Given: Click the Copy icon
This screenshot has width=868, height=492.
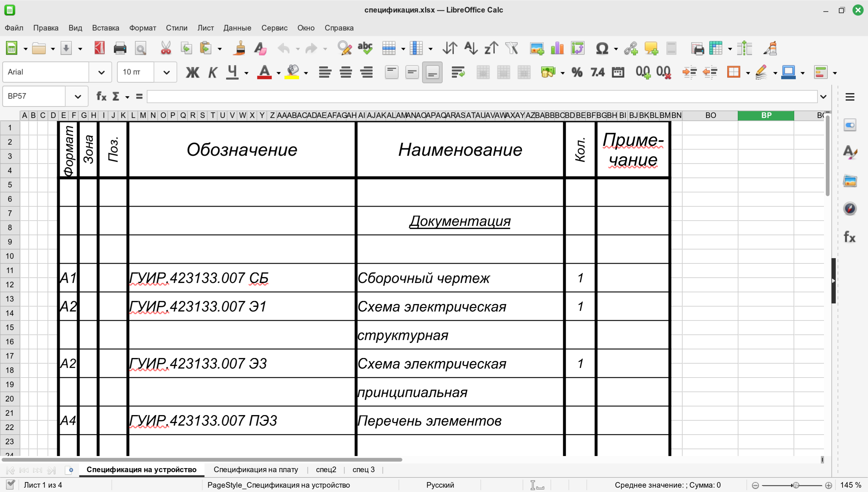Looking at the screenshot, I should coord(186,48).
